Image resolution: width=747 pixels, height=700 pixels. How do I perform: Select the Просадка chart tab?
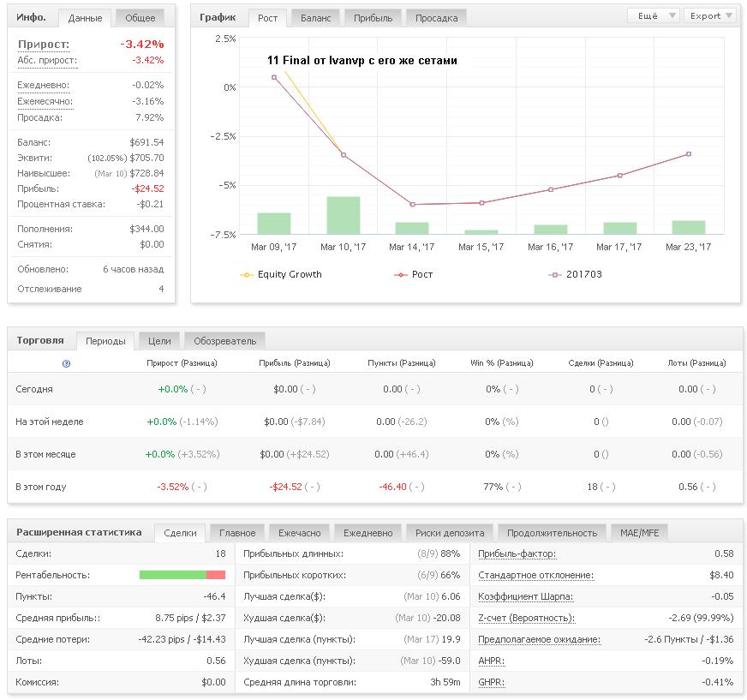pos(436,18)
